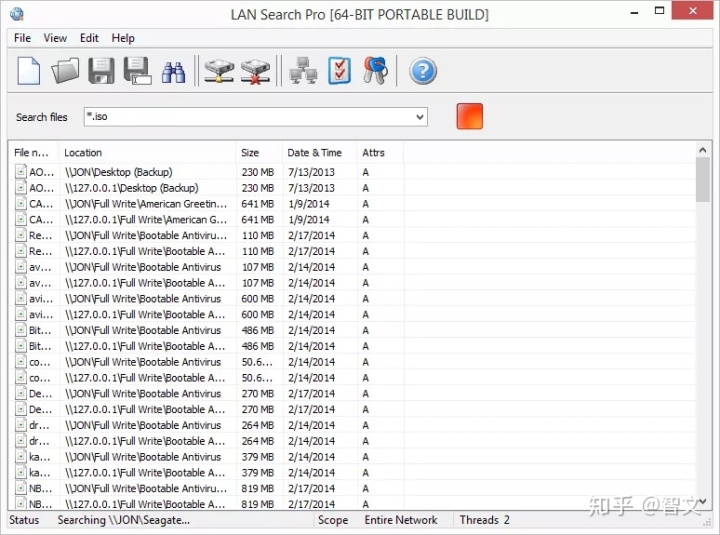Open the checklist options icon

[340, 71]
